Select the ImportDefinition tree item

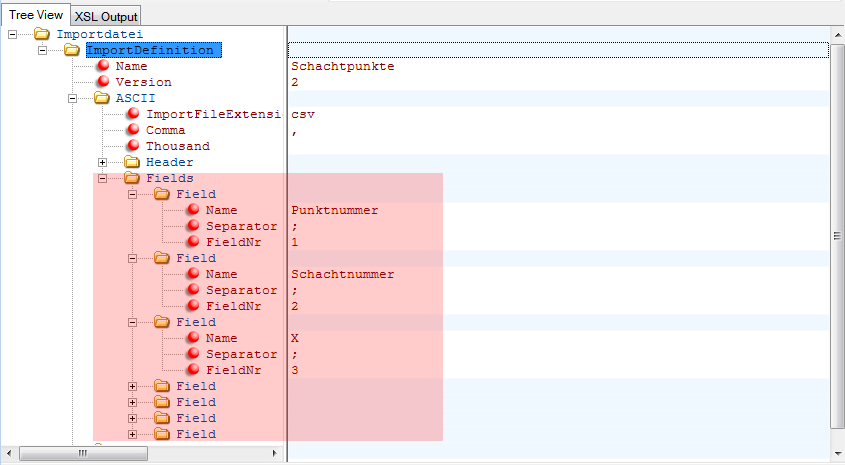(x=149, y=50)
